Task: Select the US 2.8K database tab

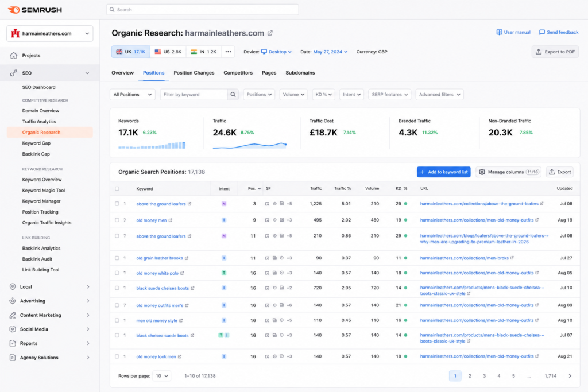Action: 168,52
